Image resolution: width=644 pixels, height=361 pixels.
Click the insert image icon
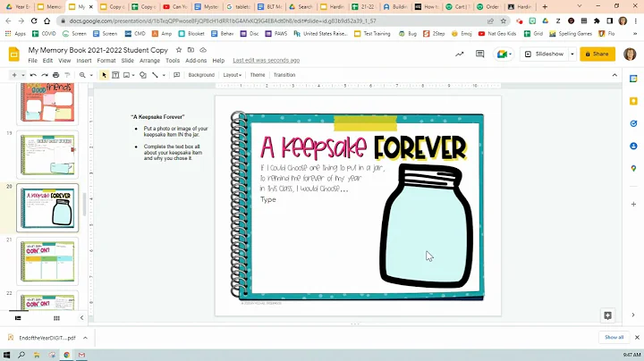click(x=126, y=75)
